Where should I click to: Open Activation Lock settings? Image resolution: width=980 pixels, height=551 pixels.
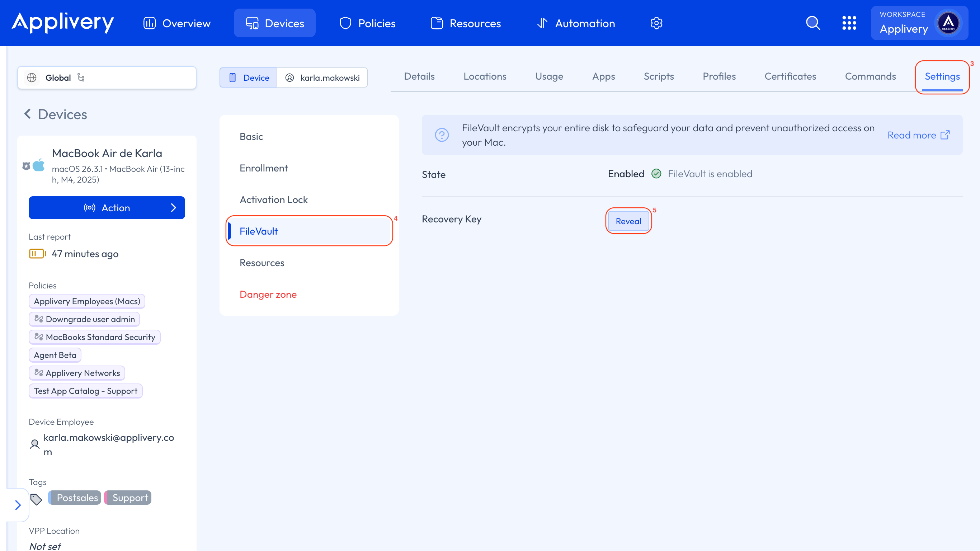tap(309, 200)
